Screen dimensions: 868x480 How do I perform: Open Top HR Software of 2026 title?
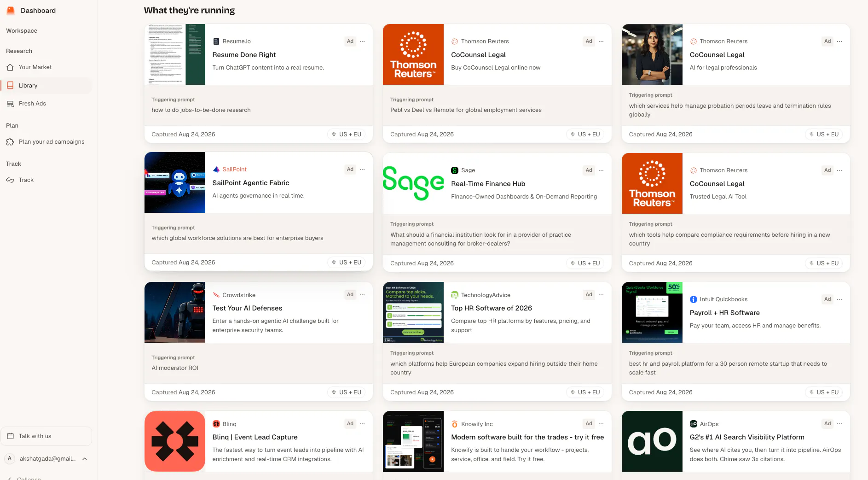[492, 308]
